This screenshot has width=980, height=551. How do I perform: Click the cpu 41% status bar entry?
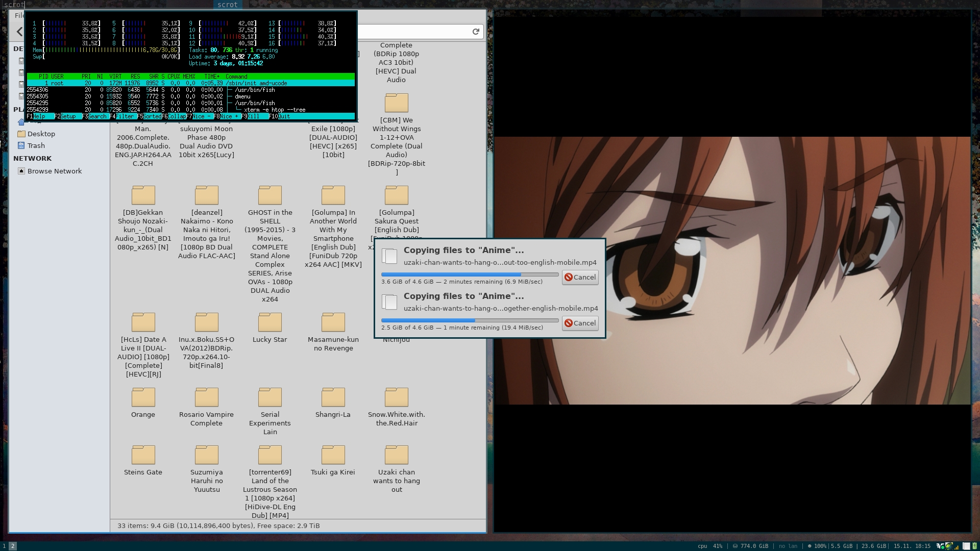(x=710, y=546)
